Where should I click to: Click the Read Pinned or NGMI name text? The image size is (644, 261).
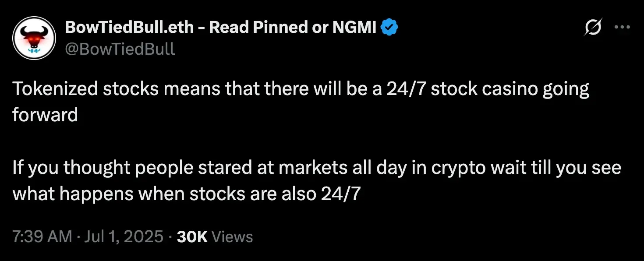[294, 27]
